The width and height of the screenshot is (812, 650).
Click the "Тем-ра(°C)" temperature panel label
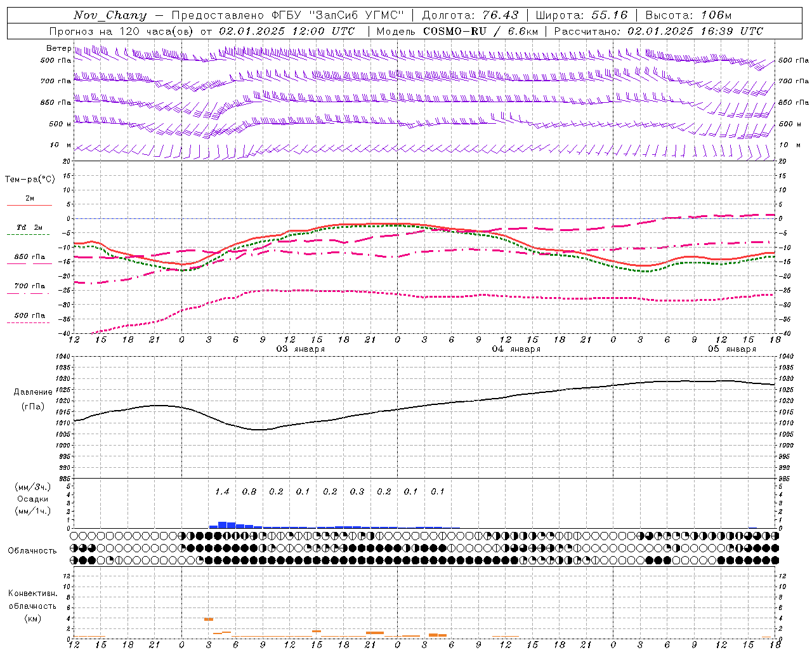(x=30, y=180)
